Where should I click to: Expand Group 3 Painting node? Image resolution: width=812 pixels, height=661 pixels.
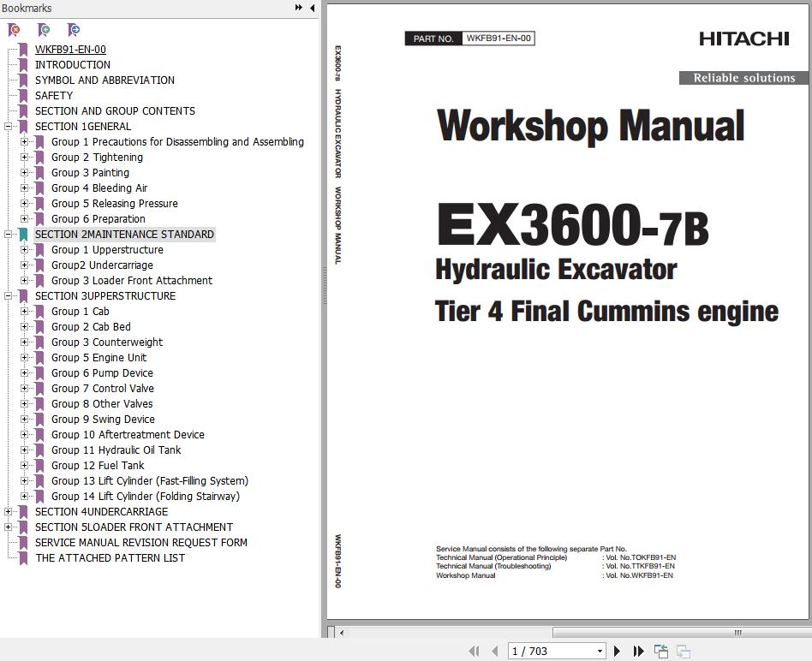tap(24, 172)
